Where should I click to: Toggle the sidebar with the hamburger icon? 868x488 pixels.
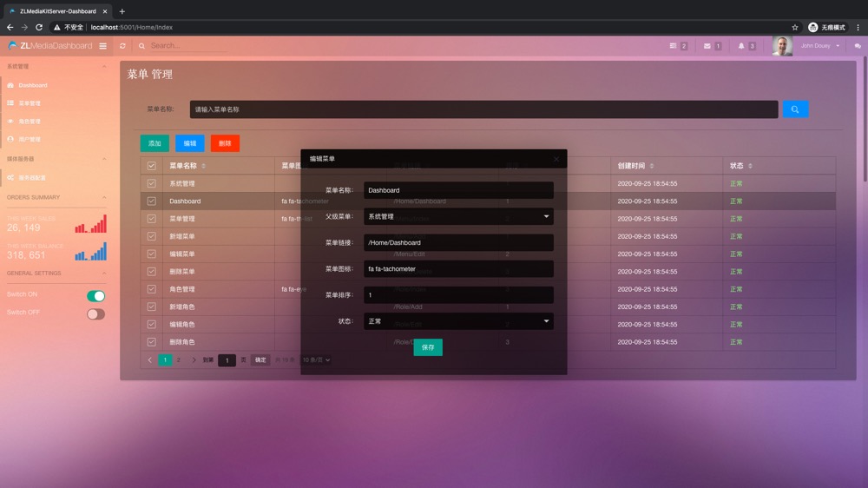coord(103,46)
